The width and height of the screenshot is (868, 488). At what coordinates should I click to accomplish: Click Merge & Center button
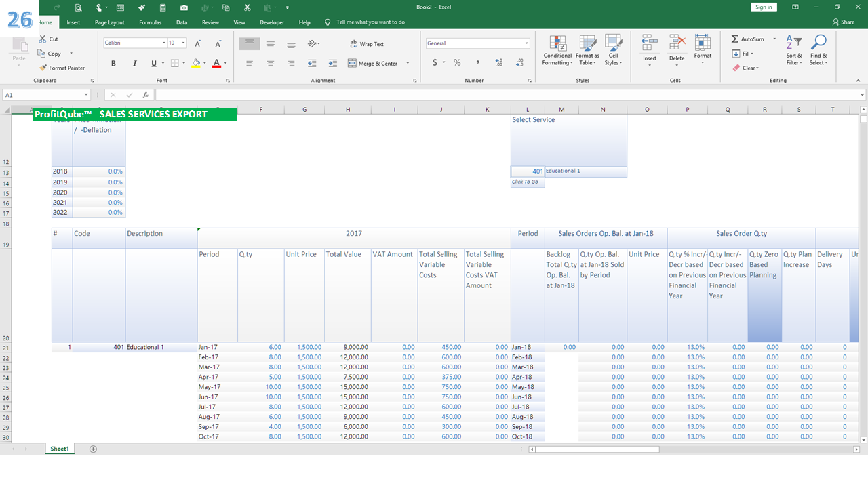pyautogui.click(x=374, y=64)
